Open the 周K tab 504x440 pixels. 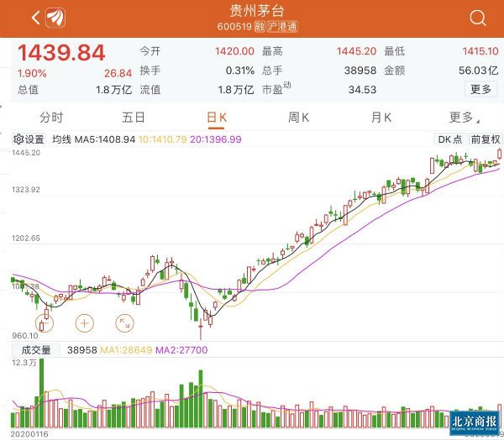(x=298, y=118)
